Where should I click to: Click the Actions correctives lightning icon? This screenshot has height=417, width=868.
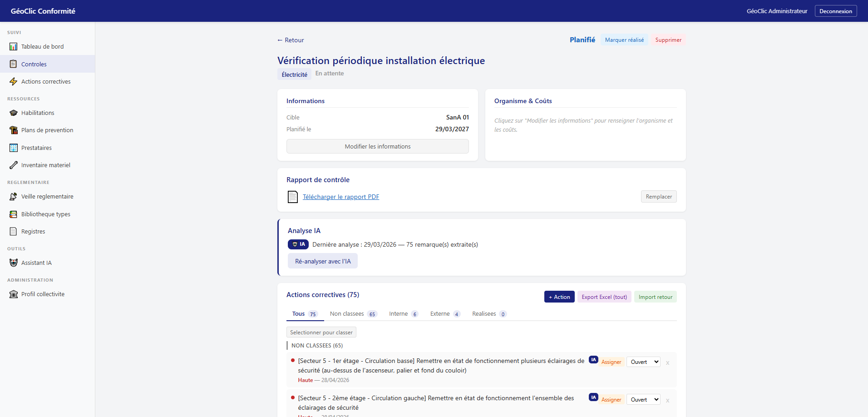14,82
